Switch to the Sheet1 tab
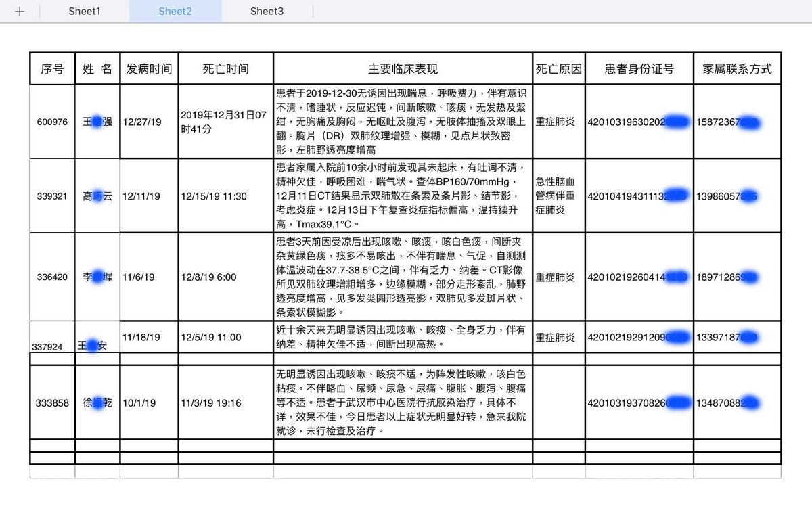The height and width of the screenshot is (506, 812). [84, 11]
